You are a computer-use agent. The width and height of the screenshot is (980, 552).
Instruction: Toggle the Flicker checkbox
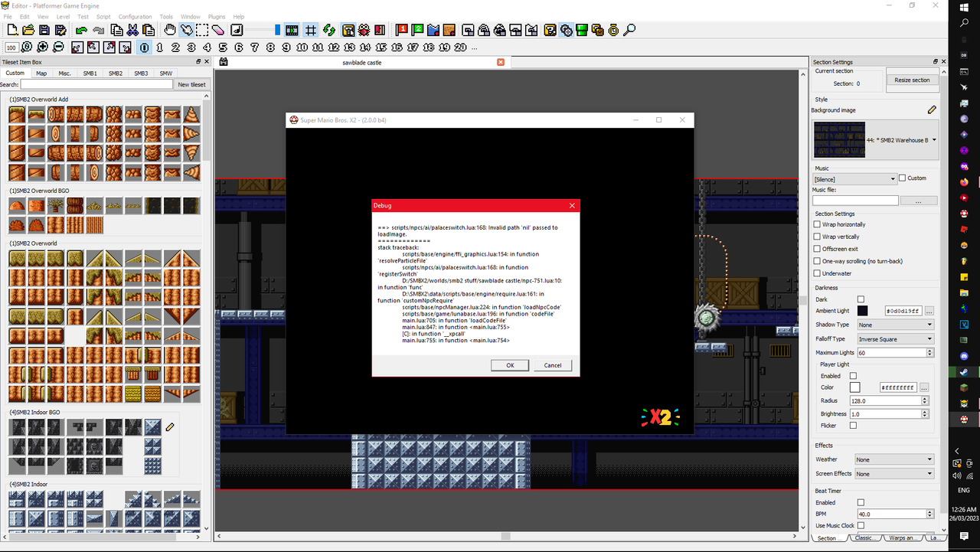tap(853, 426)
